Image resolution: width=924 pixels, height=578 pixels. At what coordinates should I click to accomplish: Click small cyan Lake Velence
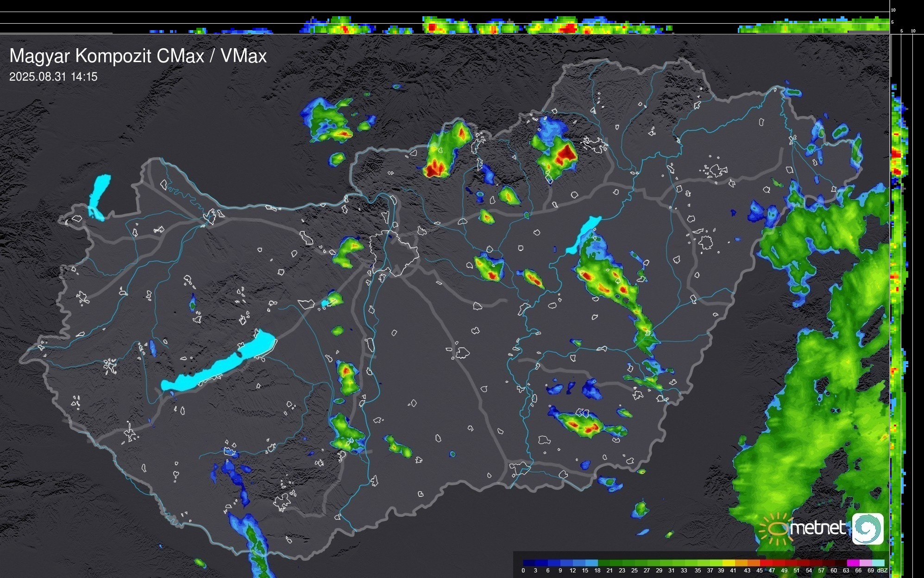(x=325, y=303)
